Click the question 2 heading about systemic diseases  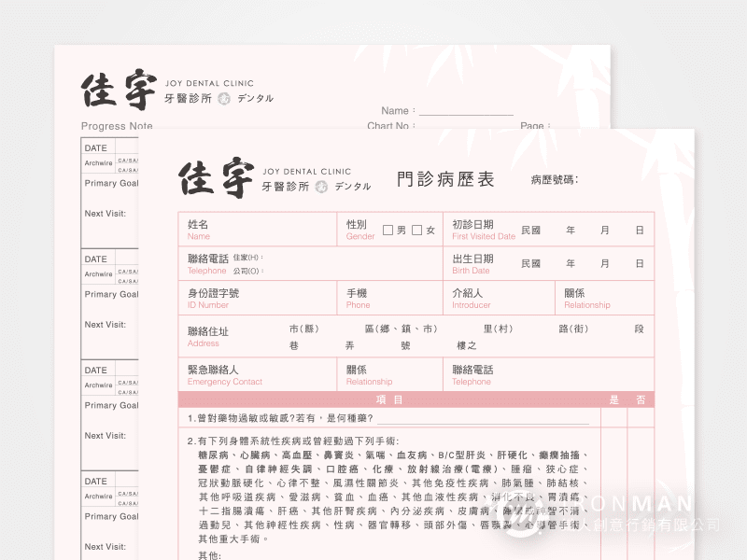293,441
